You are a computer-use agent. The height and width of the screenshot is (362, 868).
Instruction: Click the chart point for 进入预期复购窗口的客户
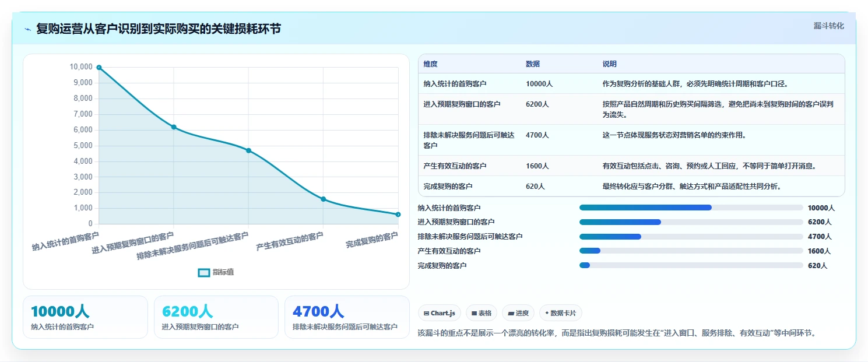[174, 127]
